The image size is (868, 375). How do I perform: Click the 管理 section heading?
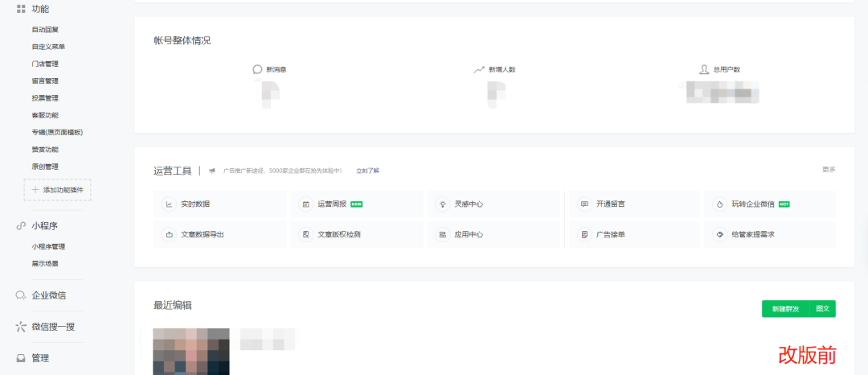pyautogui.click(x=40, y=358)
